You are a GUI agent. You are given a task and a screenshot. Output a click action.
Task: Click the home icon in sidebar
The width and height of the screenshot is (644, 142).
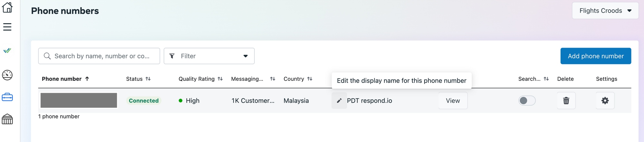7,7
